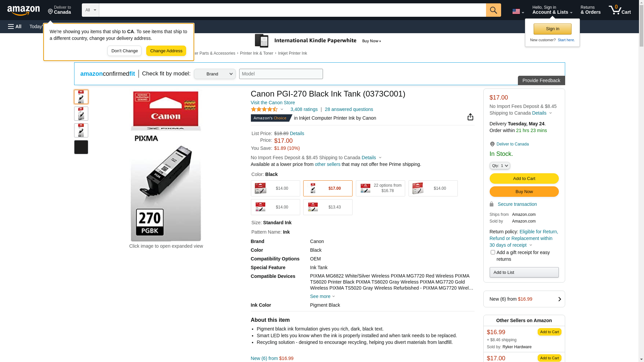Open the Qty quantity dropdown
The height and width of the screenshot is (362, 644).
click(499, 166)
